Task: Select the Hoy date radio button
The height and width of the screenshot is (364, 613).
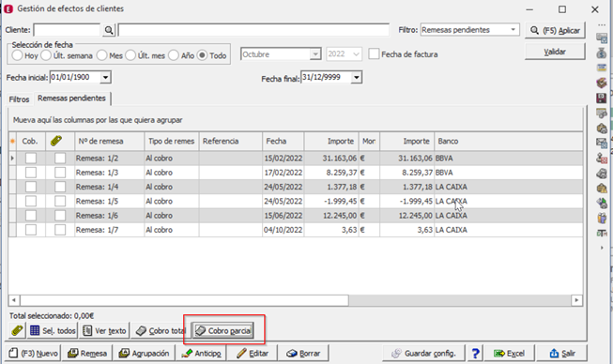Action: 17,55
